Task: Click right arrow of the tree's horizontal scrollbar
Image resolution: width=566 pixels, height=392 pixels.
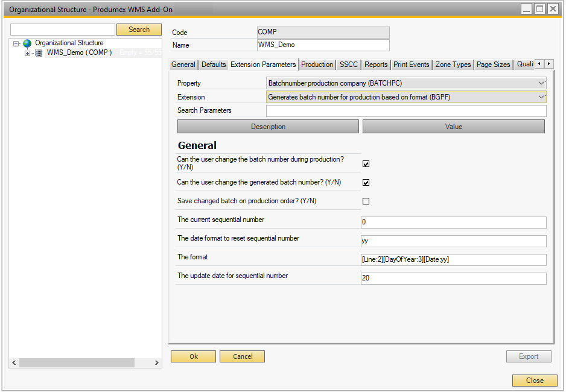Action: pyautogui.click(x=157, y=363)
